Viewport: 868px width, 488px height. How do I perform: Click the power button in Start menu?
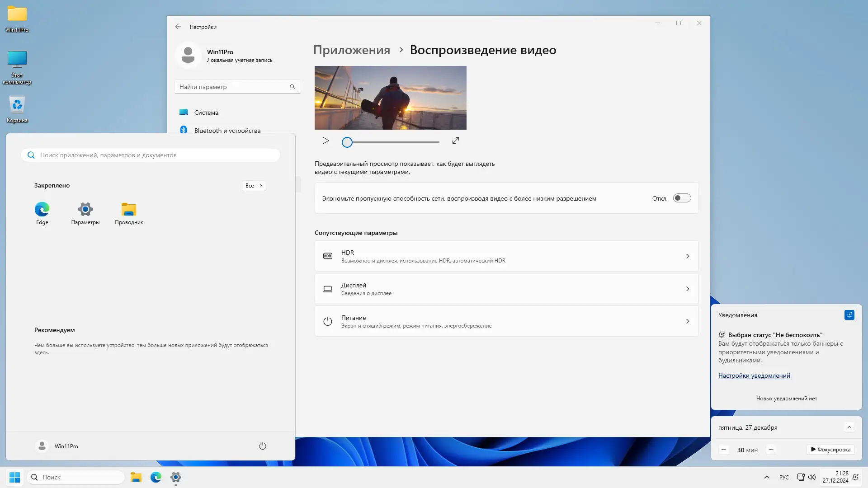coord(263,446)
